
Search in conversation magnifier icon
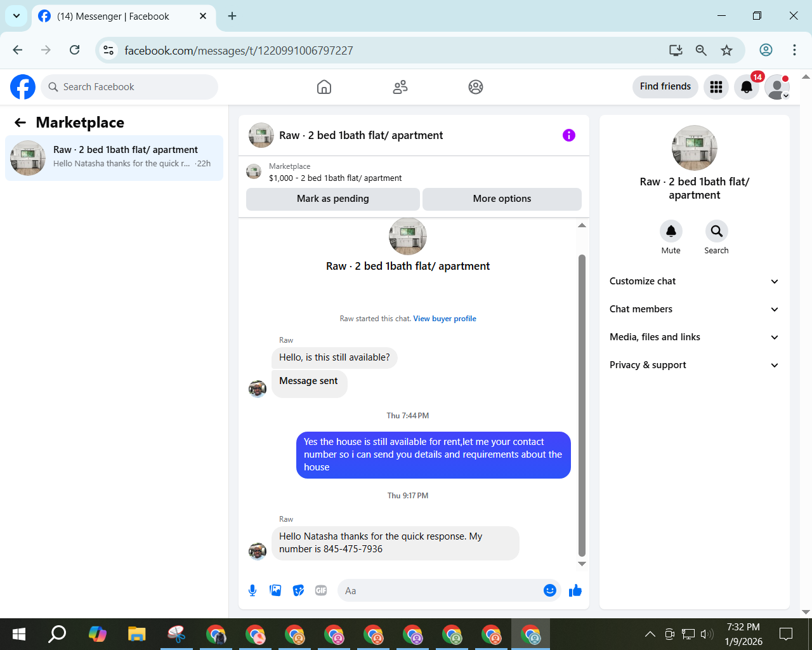(x=717, y=231)
